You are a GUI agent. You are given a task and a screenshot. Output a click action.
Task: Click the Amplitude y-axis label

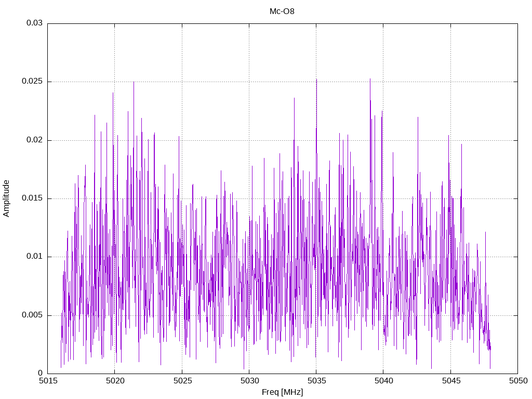point(6,198)
